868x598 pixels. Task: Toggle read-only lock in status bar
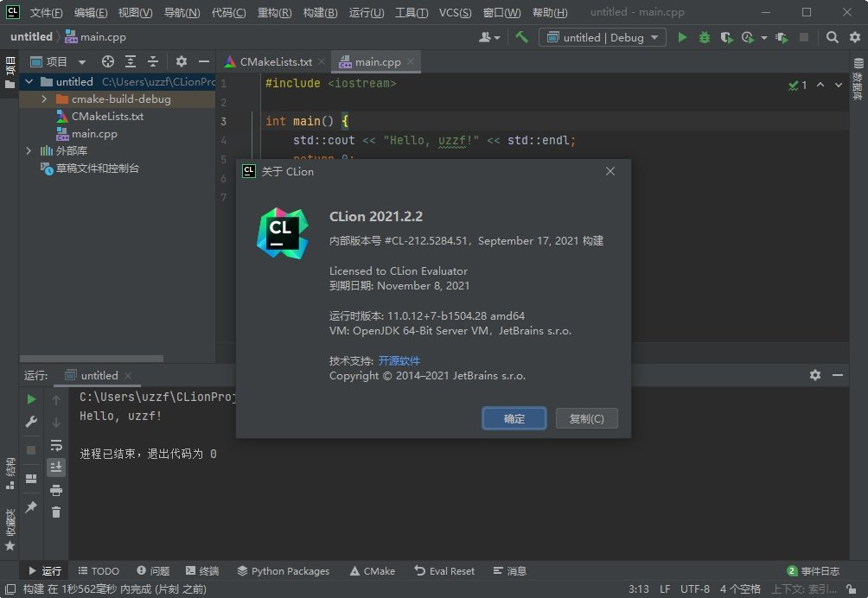point(852,589)
